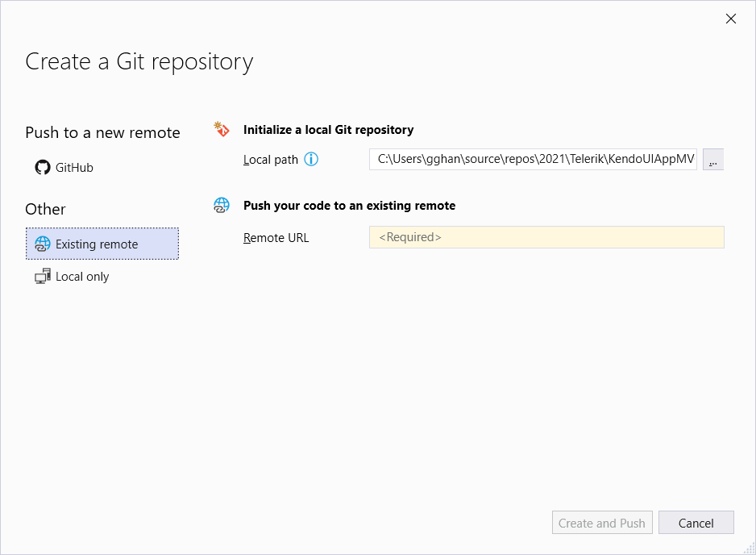Click the Initialize local repository sparkle icon
The height and width of the screenshot is (555, 756).
[x=221, y=129]
